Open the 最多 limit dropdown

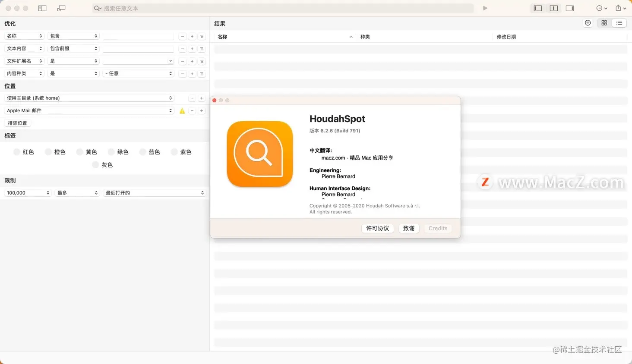(77, 193)
